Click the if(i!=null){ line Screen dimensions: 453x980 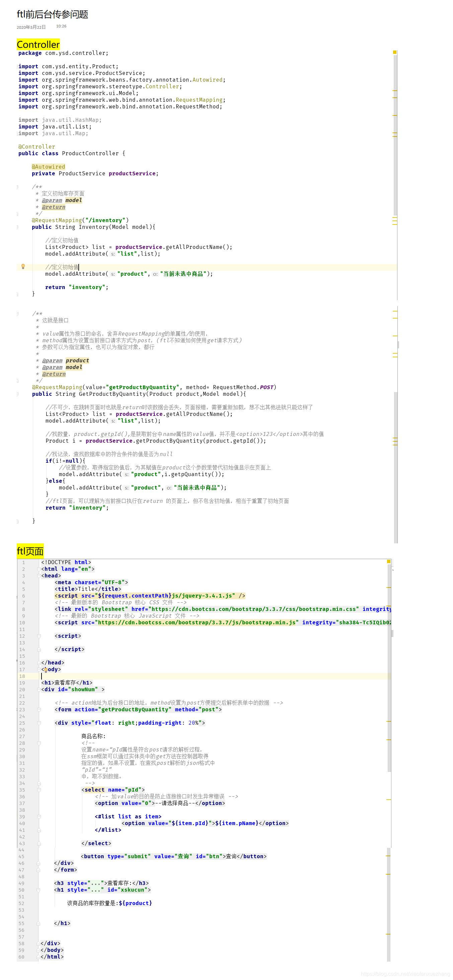coord(66,461)
